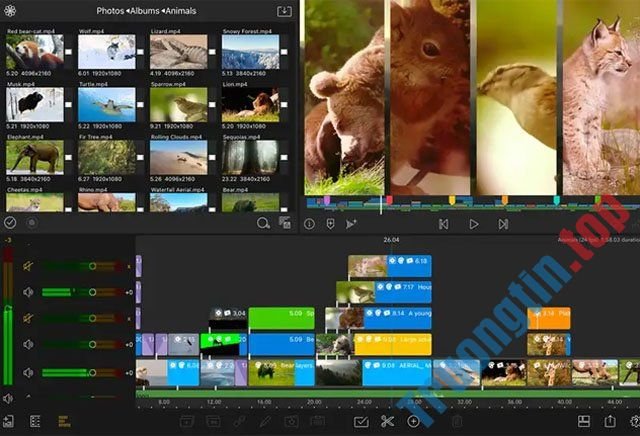Image resolution: width=640 pixels, height=436 pixels.
Task: Click the dimmed trash delete icon
Action: [457, 421]
